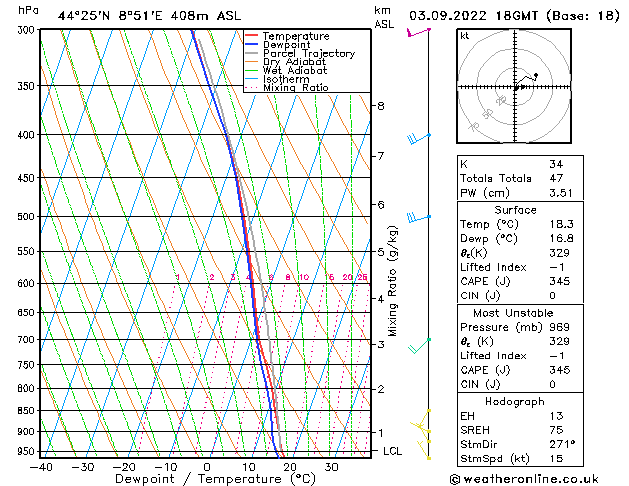Click the Hodograph section heading in the table

pos(515,402)
